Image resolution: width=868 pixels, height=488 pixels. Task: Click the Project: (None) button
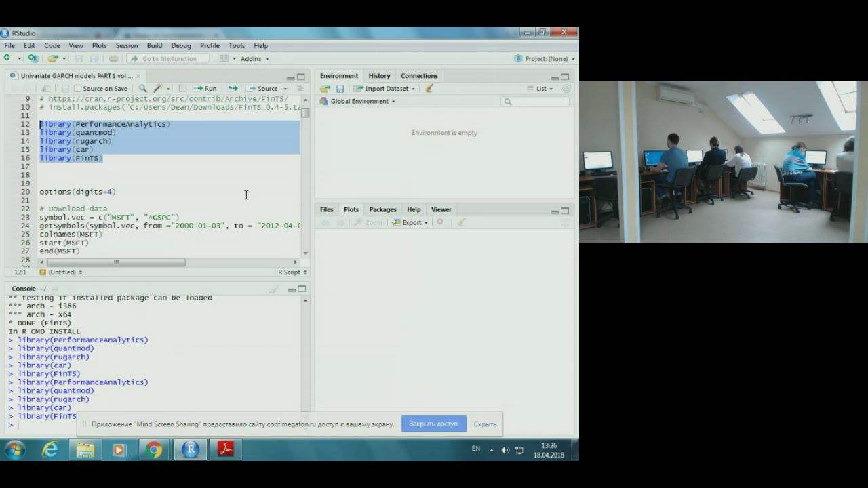click(x=545, y=59)
